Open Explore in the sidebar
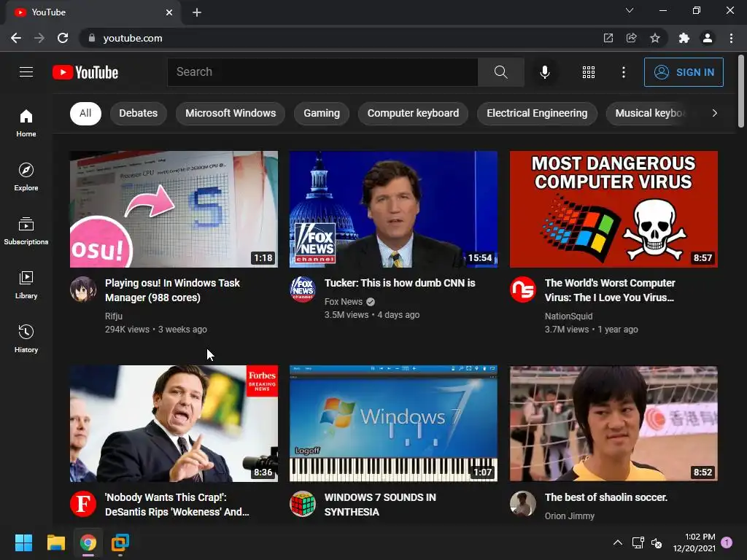The image size is (747, 560). tap(26, 176)
